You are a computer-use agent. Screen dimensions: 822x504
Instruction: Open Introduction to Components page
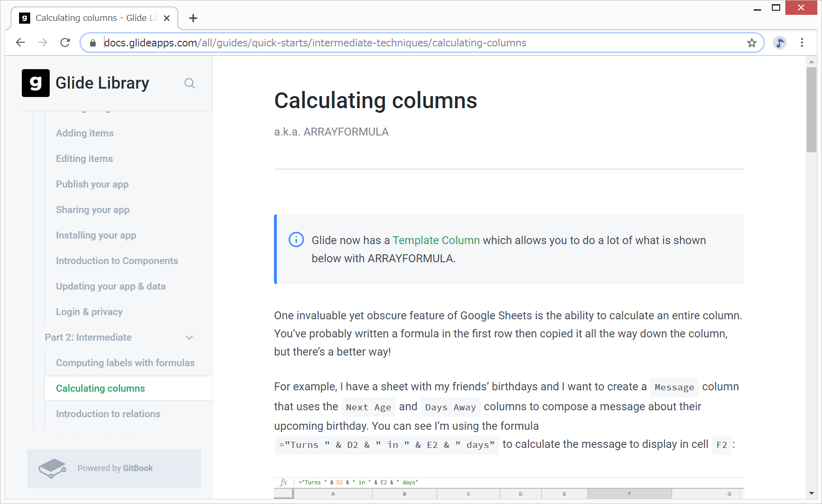tap(117, 261)
